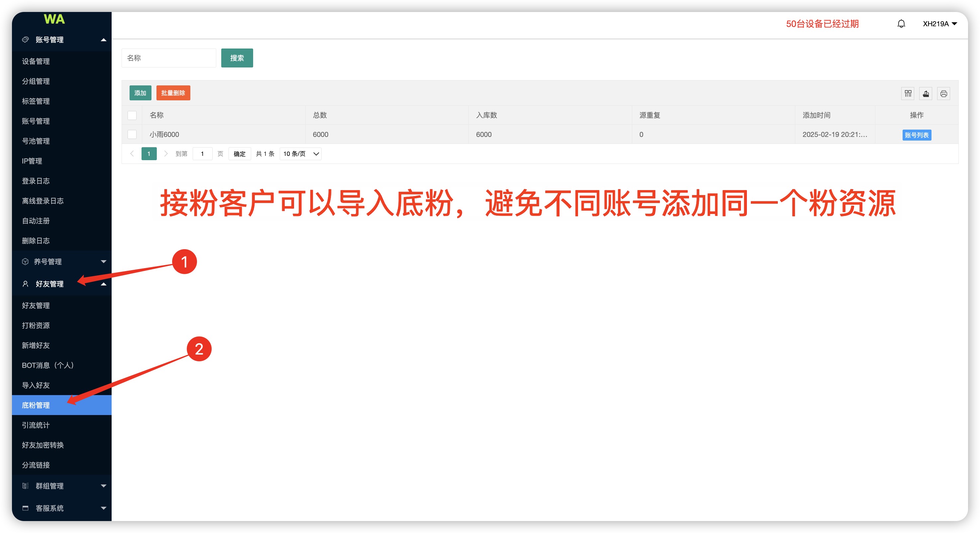Click the 养号管理 cube icon
980x533 pixels.
coord(26,262)
